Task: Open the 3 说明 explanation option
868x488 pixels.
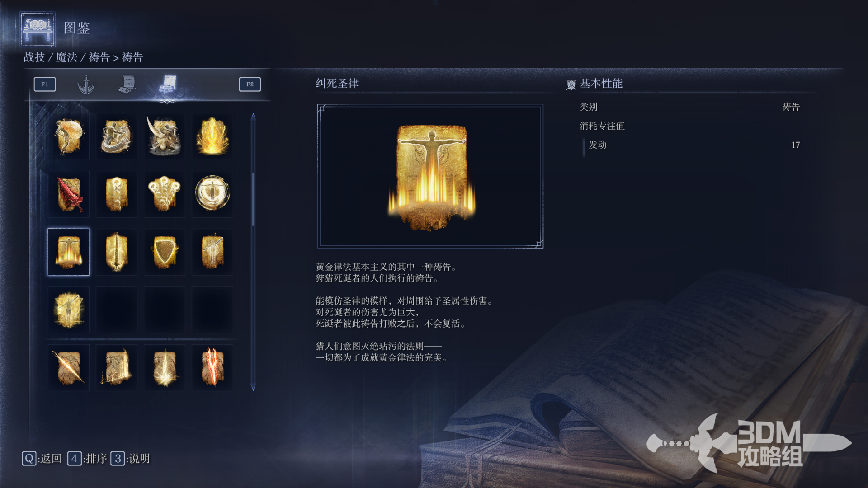Action: (130, 459)
